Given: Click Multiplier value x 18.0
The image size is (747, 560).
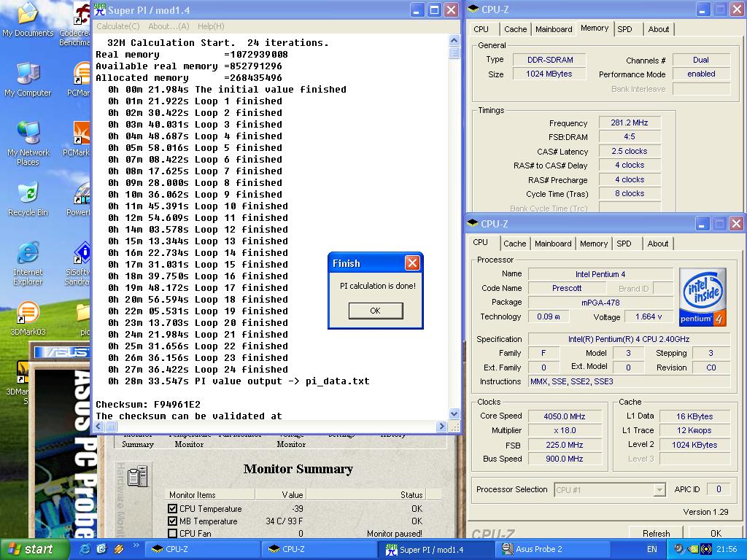Looking at the screenshot, I should pos(565,430).
